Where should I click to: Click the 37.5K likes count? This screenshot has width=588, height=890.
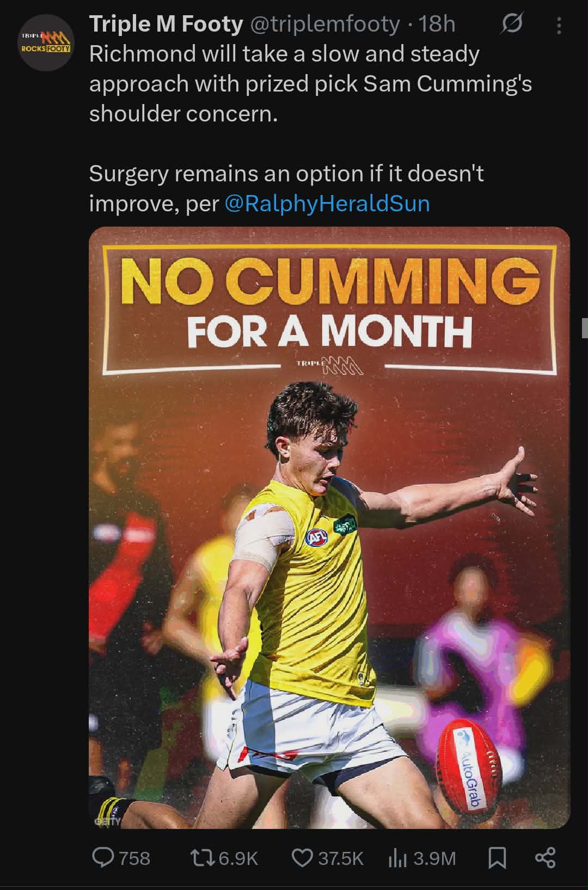(x=340, y=859)
